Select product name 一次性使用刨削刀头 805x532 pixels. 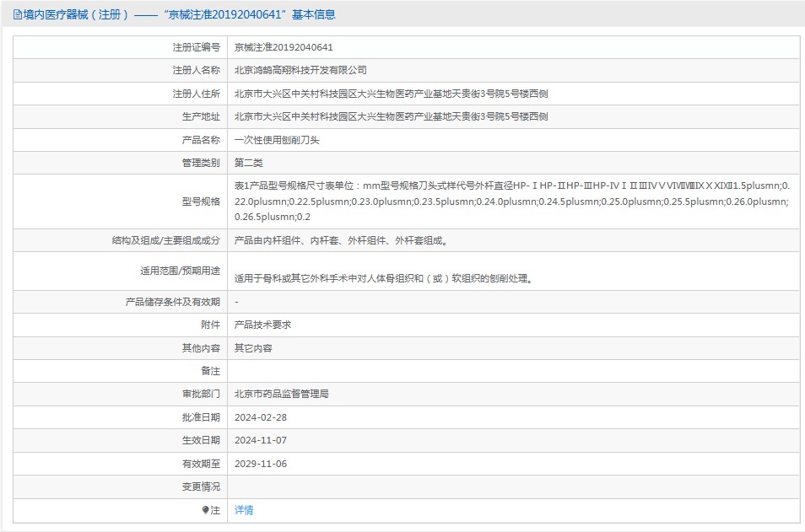277,140
